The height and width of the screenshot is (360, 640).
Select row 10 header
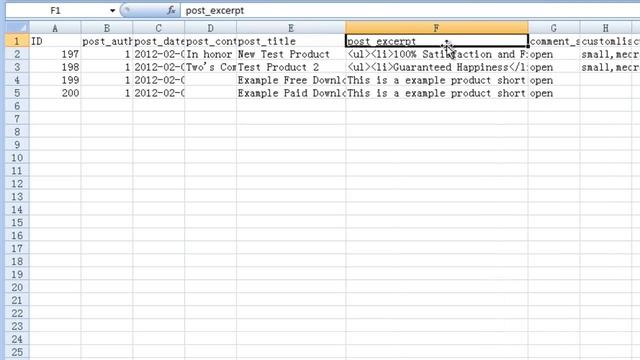click(17, 158)
